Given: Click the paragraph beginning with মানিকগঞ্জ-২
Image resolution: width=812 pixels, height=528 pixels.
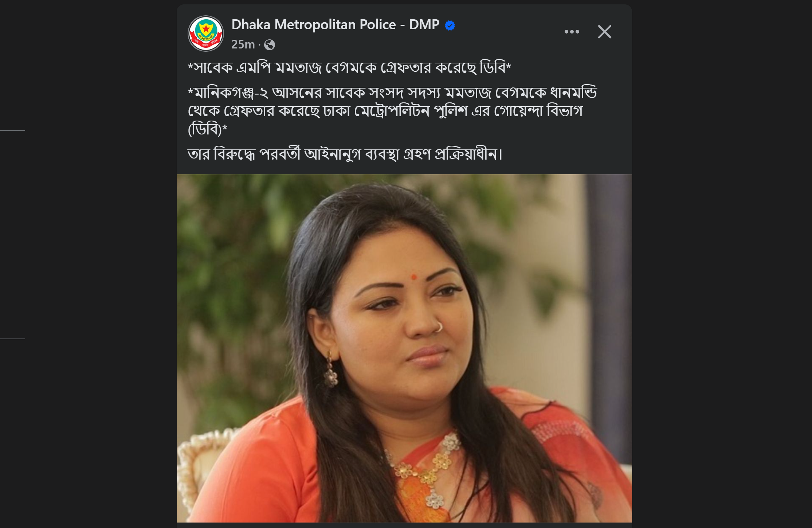Looking at the screenshot, I should click(x=392, y=110).
